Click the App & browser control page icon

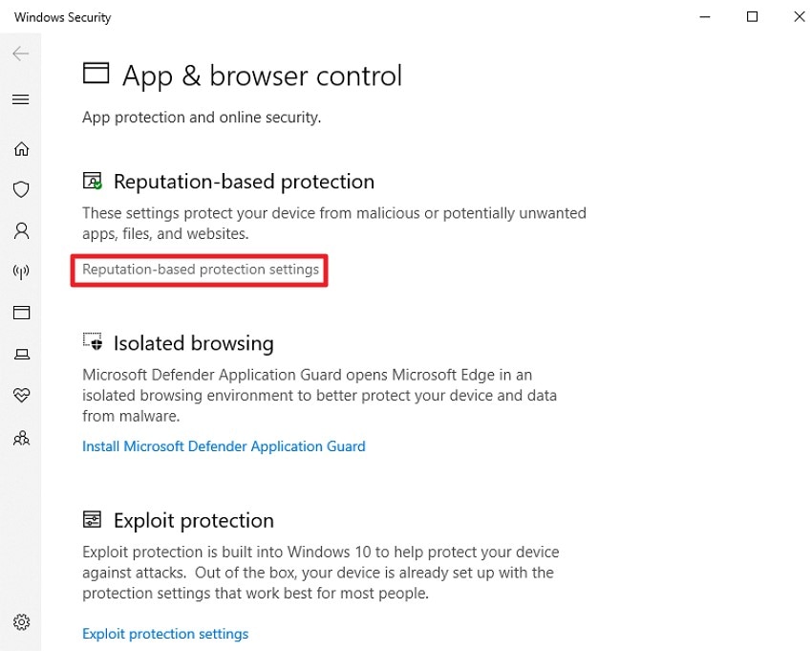pyautogui.click(x=96, y=73)
